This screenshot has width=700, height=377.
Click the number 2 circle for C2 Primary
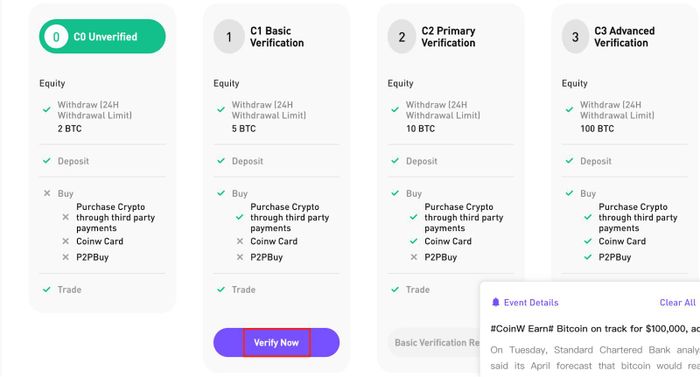point(402,37)
